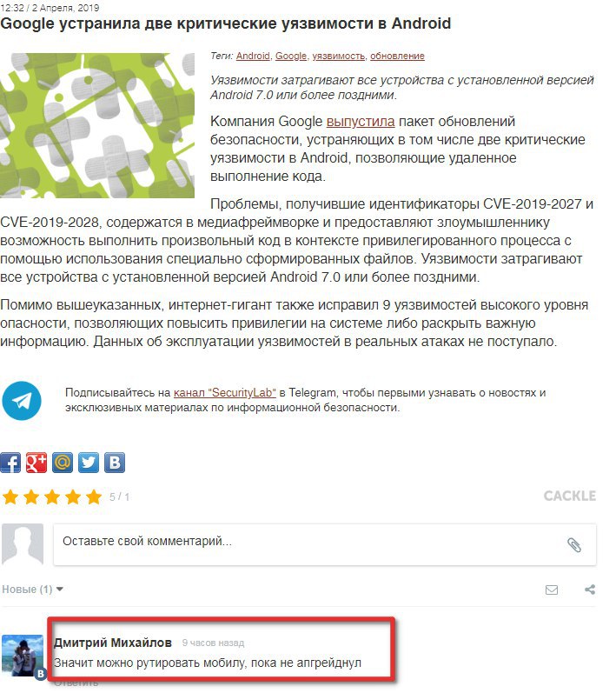
Task: Click the comments share icon
Action: coord(590,590)
